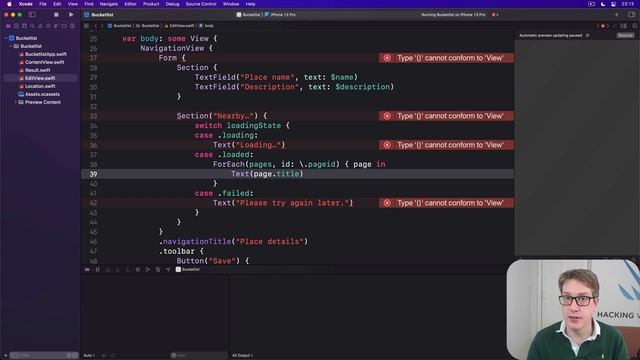
Task: Click the adjust editor options icon
Action: click(624, 26)
